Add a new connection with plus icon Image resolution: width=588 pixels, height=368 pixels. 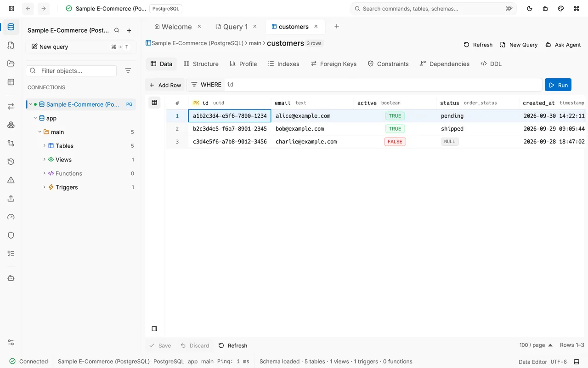pos(129,30)
